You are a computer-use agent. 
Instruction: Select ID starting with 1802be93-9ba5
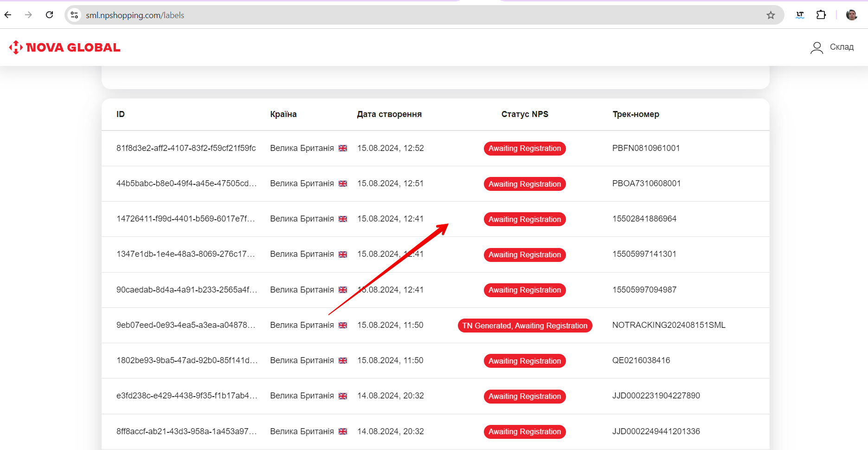click(186, 360)
